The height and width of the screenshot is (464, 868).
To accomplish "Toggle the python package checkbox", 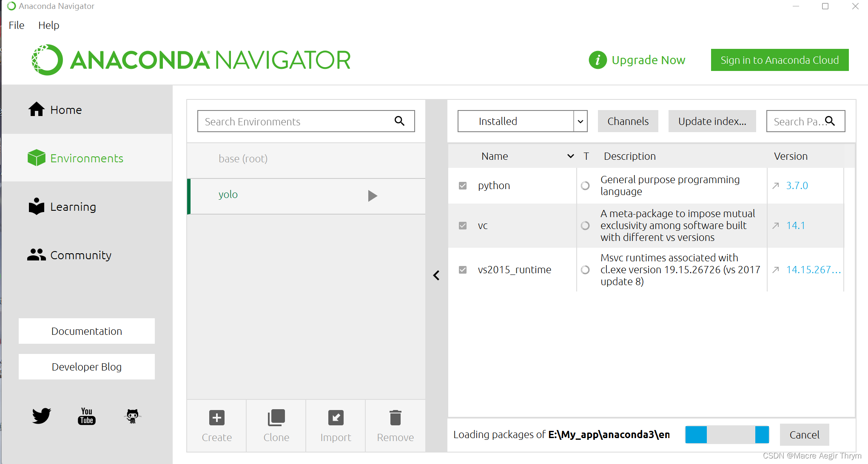I will pos(464,185).
